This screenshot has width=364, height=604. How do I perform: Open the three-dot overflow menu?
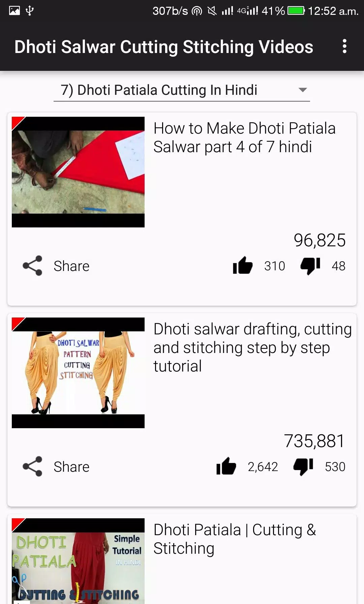[344, 46]
